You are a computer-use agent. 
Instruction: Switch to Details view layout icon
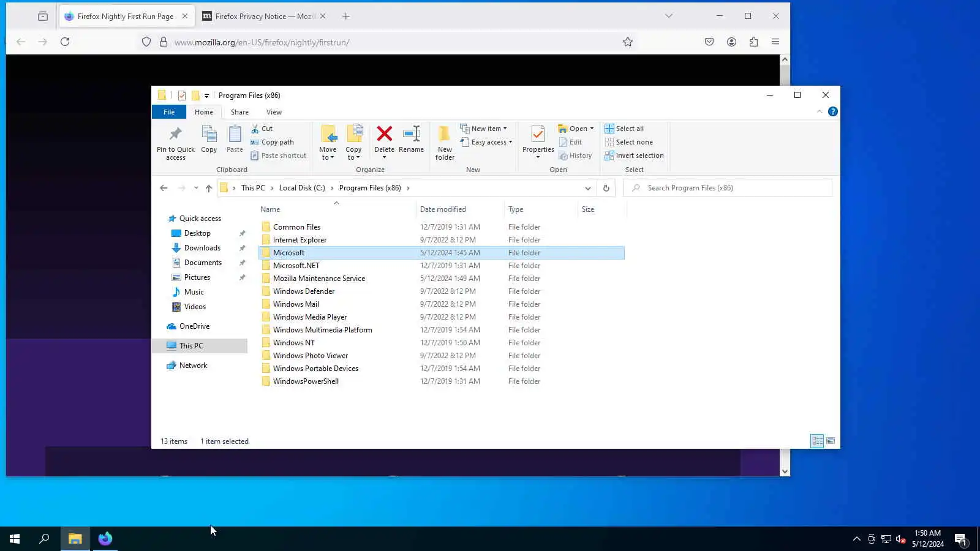click(x=817, y=441)
